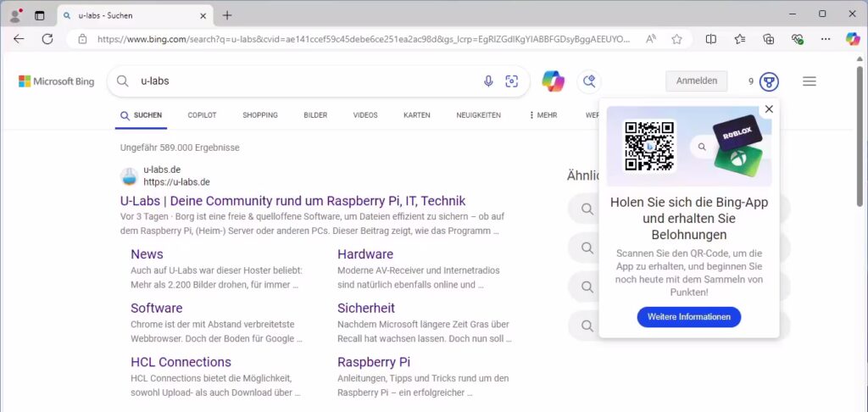Close the Bing-App rewards popup
This screenshot has height=412, width=868.
(769, 109)
